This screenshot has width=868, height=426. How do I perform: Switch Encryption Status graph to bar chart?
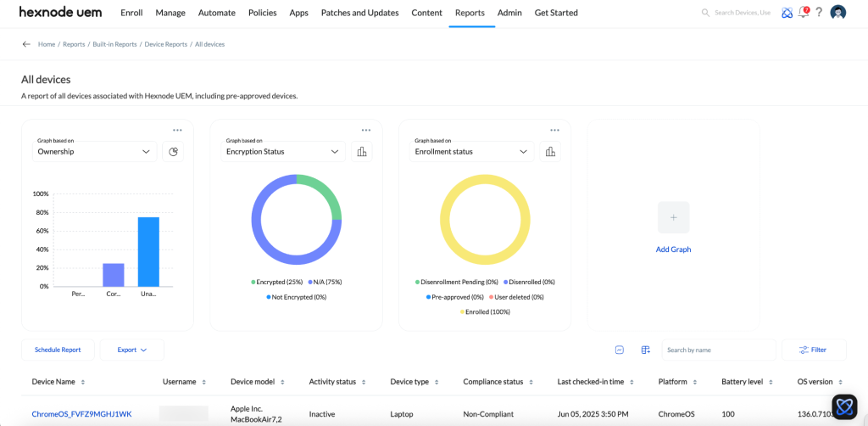362,152
